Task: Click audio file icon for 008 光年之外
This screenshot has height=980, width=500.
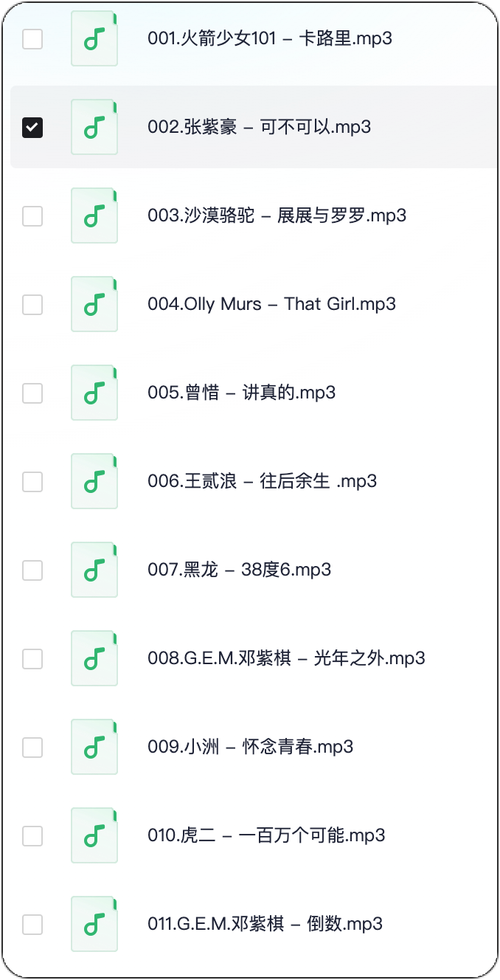Action: pos(94,658)
